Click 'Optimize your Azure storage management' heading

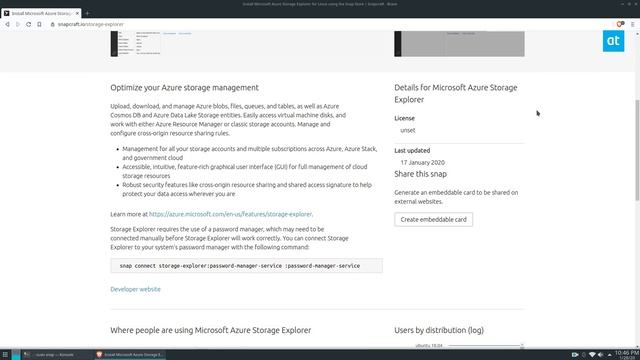click(184, 88)
